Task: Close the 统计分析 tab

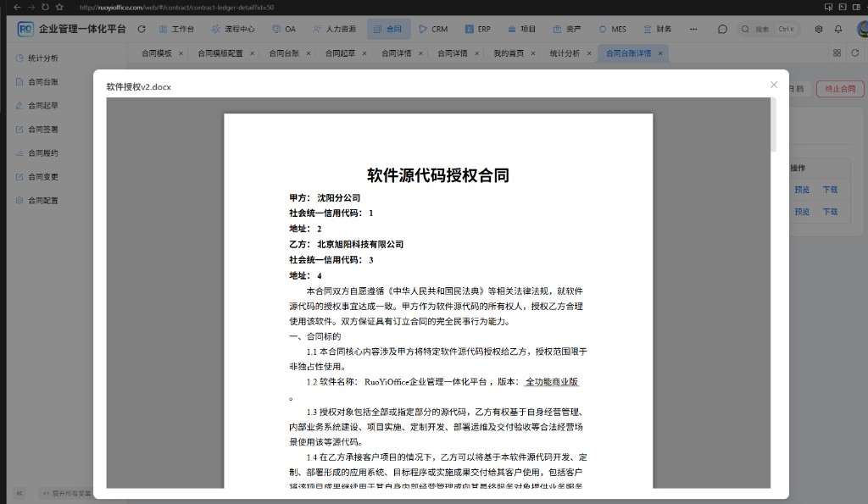Action: coord(589,53)
